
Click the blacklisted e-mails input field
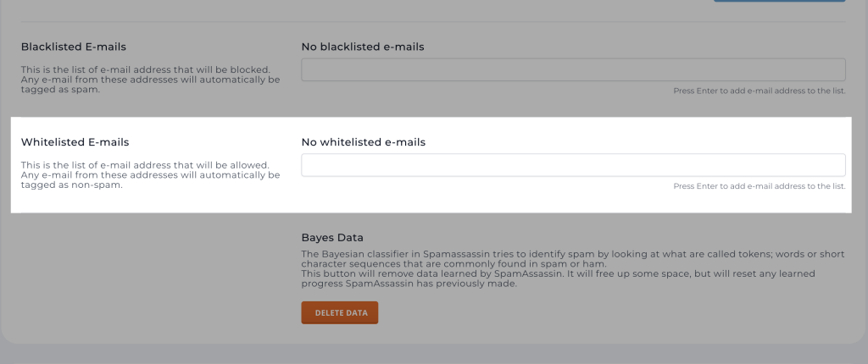573,69
